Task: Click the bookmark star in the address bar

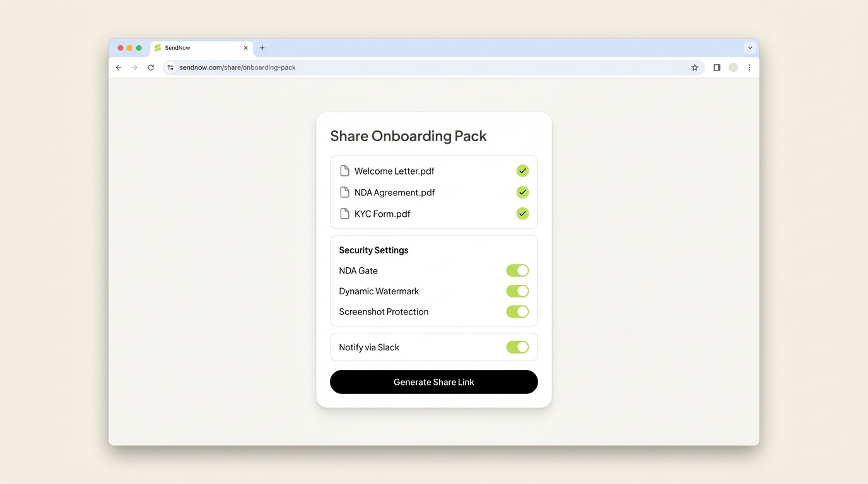Action: [x=695, y=67]
